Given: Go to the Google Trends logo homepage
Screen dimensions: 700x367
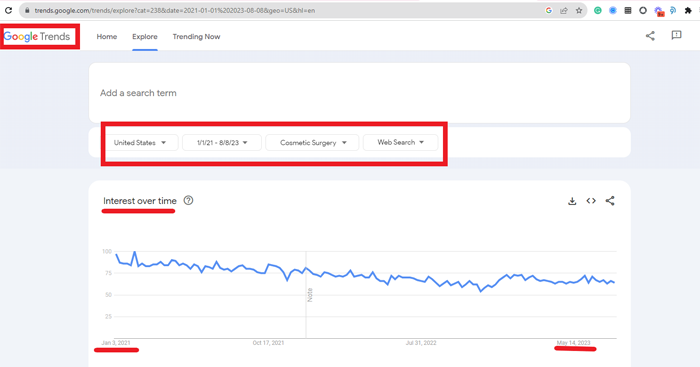Looking at the screenshot, I should click(37, 37).
